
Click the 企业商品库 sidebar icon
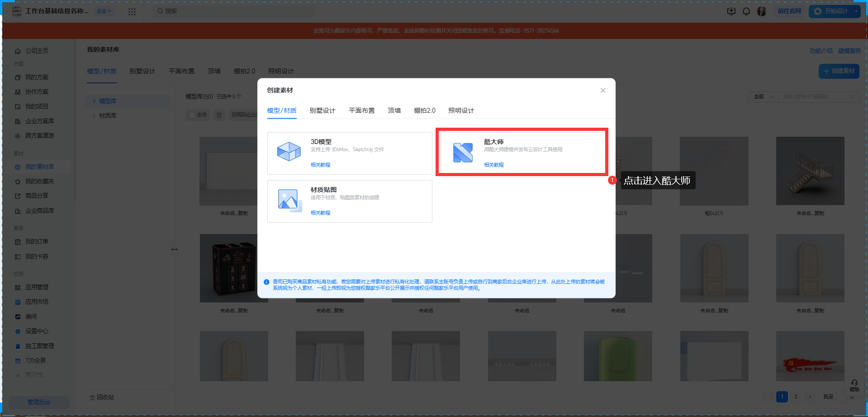[x=18, y=211]
